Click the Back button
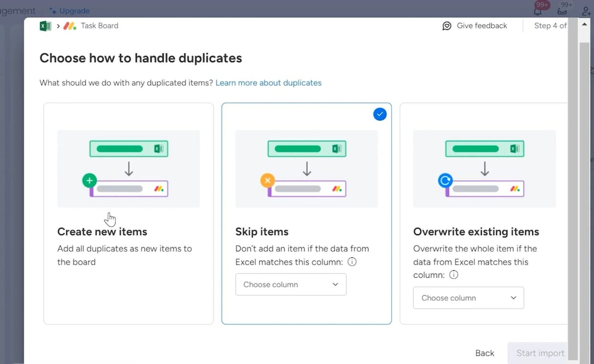The height and width of the screenshot is (364, 594). tap(485, 353)
